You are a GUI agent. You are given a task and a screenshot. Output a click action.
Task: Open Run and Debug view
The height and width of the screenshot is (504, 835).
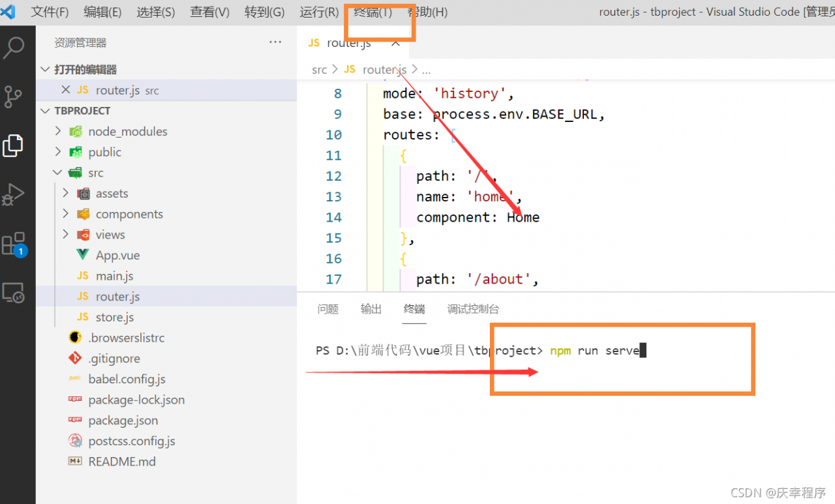pyautogui.click(x=14, y=194)
